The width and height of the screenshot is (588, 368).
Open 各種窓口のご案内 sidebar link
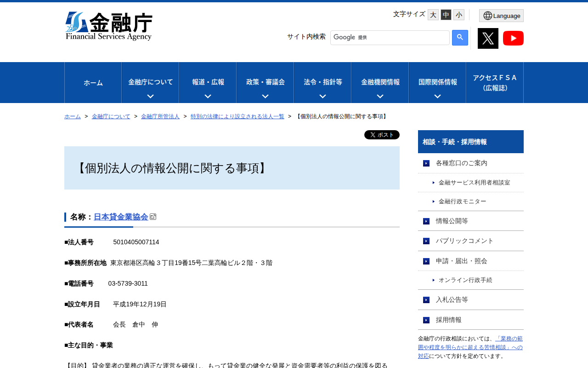(462, 163)
